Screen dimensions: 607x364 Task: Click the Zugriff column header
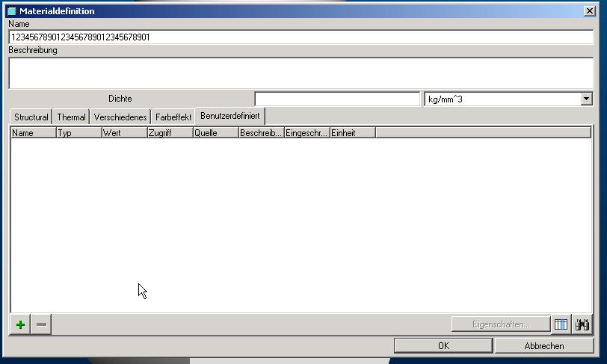170,133
